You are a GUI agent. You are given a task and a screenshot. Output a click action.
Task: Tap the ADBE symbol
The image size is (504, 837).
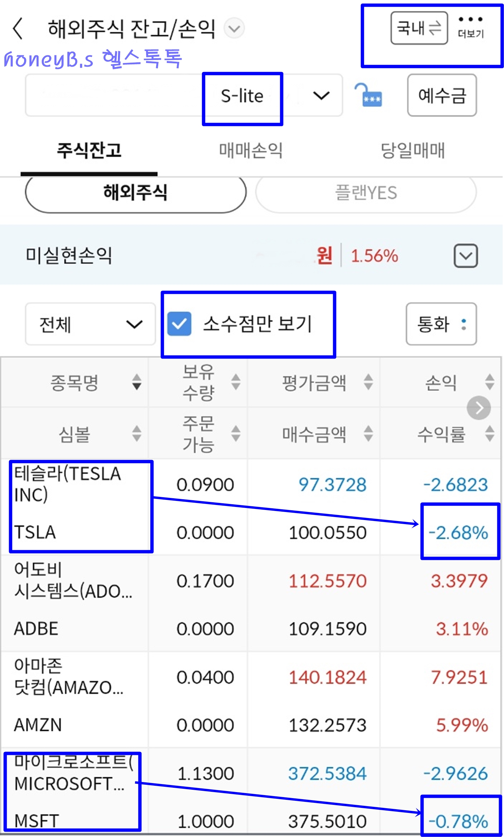(x=36, y=629)
